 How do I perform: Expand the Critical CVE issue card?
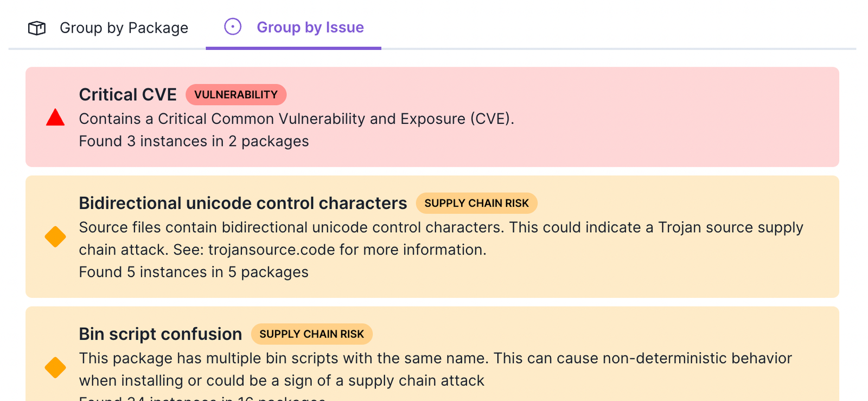pyautogui.click(x=651, y=117)
